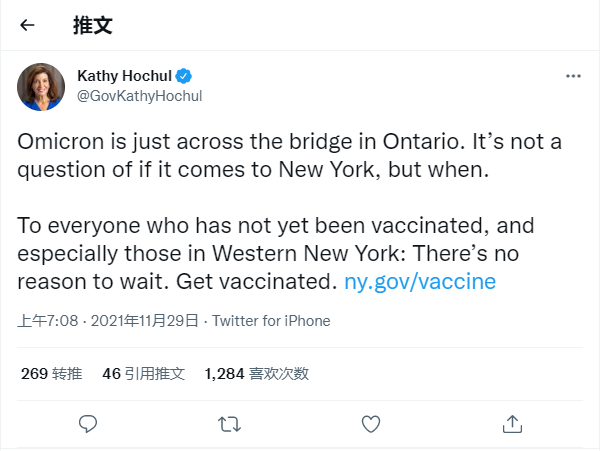Click the blue verified badge
The width and height of the screenshot is (606, 451).
tap(185, 76)
